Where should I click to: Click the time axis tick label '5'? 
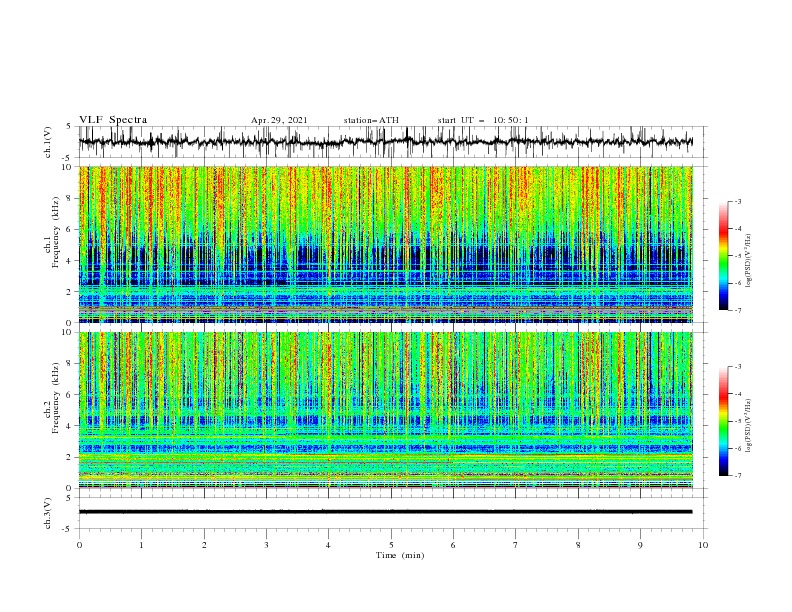pos(391,545)
